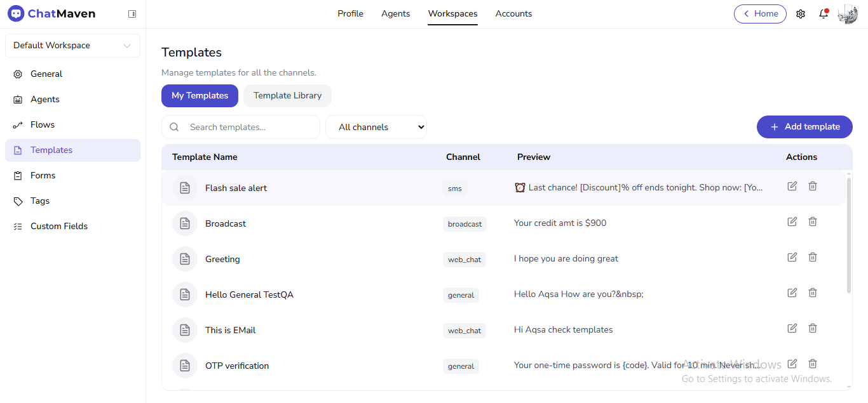868x403 pixels.
Task: Select the Flash sale alert template row
Action: coord(236,188)
